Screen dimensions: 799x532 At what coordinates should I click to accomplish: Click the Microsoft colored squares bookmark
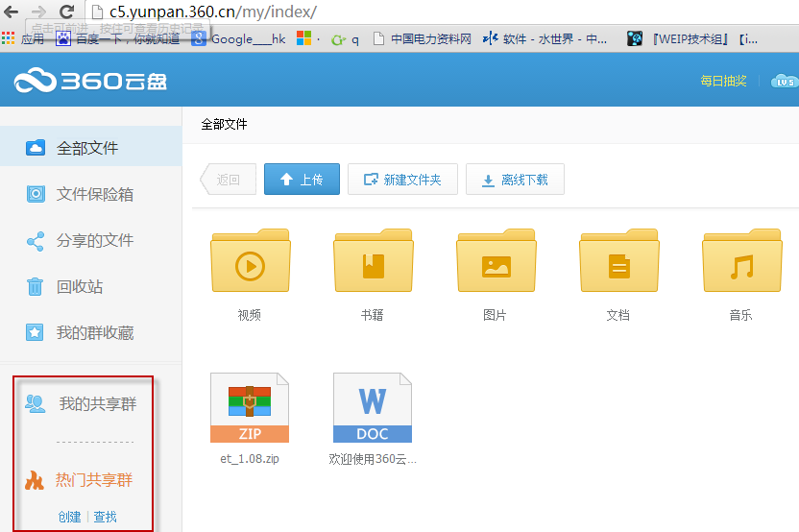[x=304, y=38]
